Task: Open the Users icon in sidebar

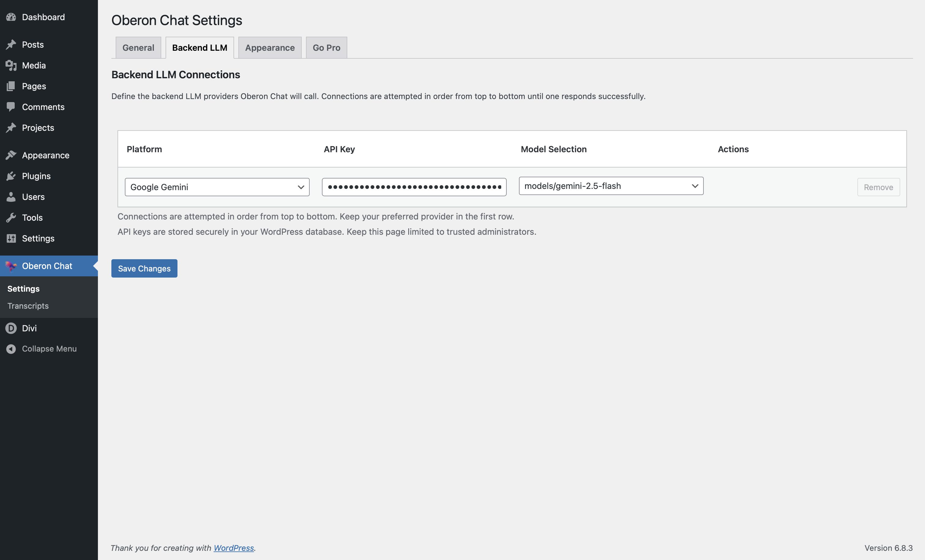Action: 11,197
